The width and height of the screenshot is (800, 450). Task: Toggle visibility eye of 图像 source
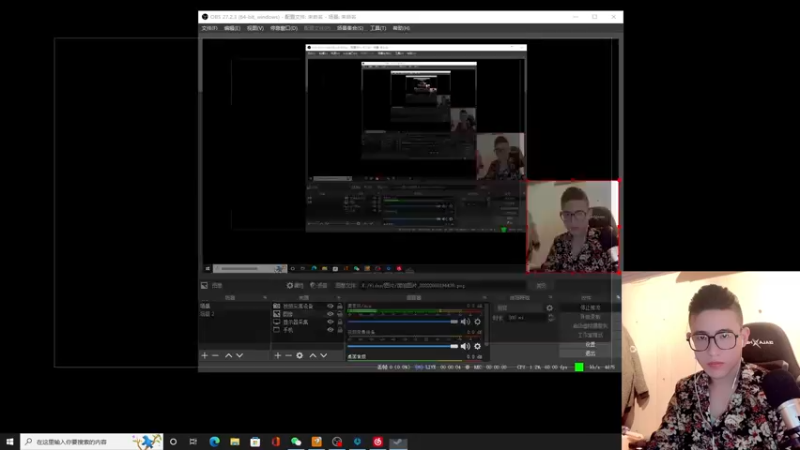point(330,314)
